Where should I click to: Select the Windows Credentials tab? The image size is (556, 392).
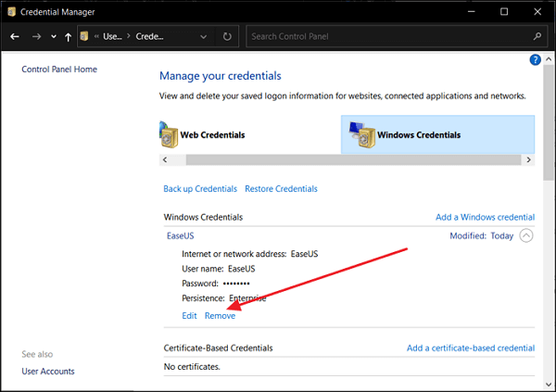click(x=418, y=134)
